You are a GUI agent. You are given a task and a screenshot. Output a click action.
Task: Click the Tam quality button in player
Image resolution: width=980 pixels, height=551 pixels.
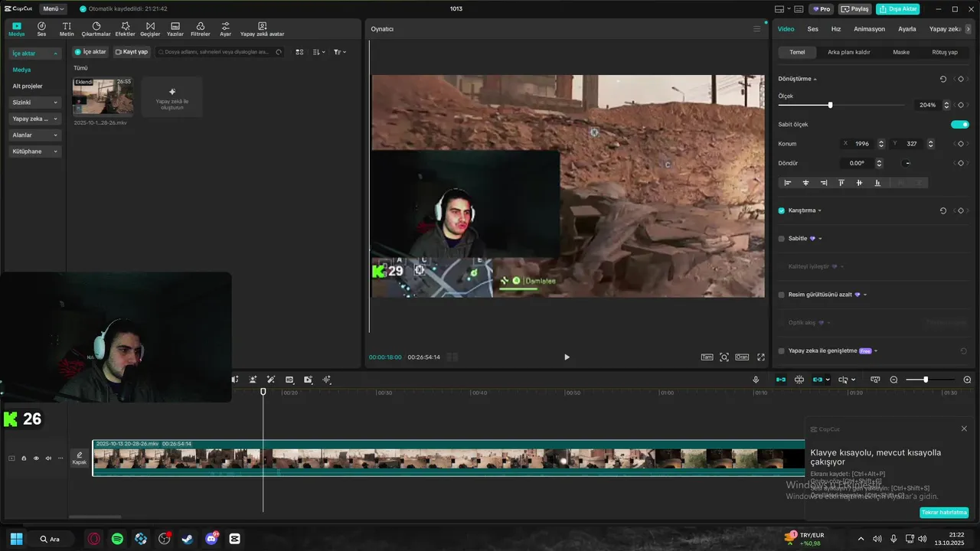pyautogui.click(x=707, y=357)
